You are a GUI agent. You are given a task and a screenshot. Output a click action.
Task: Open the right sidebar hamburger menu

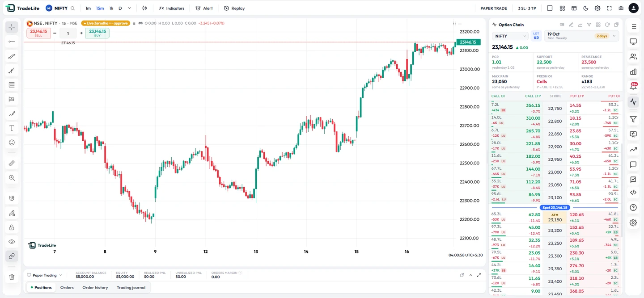633,27
